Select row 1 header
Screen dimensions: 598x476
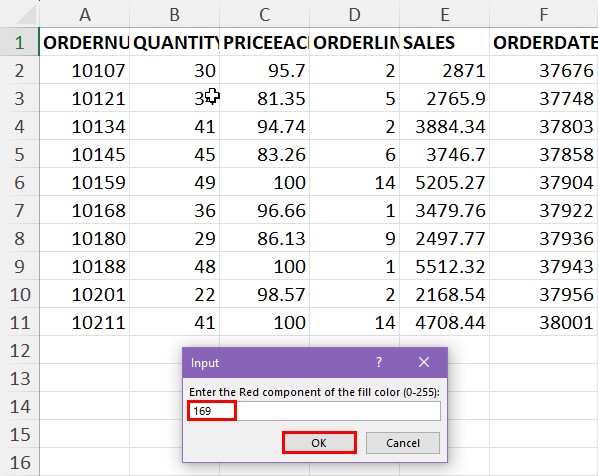click(x=19, y=42)
